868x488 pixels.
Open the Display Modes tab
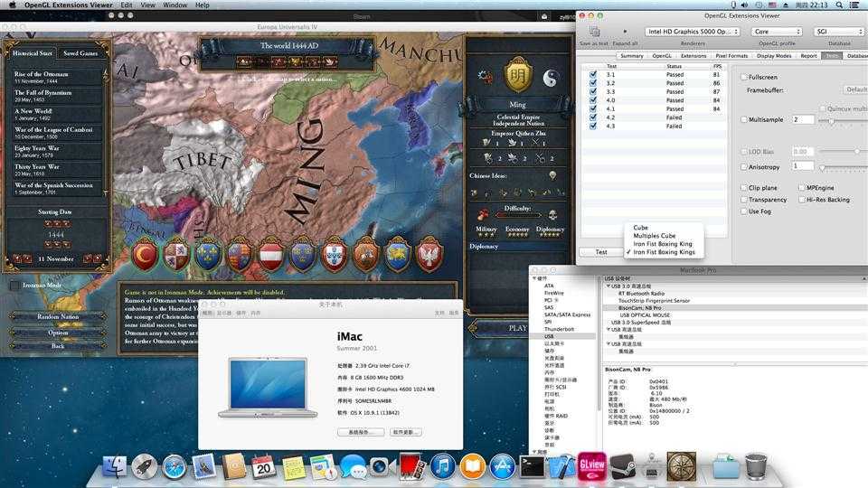[774, 56]
